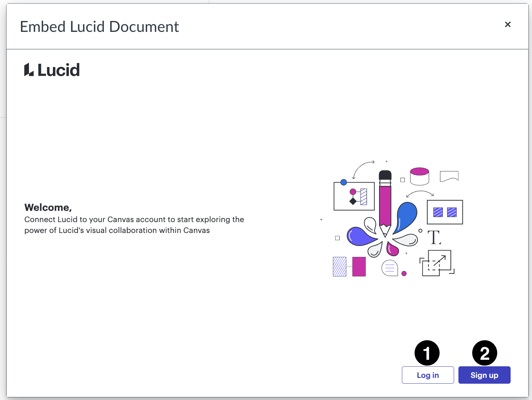Click the Sign up button
Image resolution: width=532 pixels, height=400 pixels.
point(484,375)
